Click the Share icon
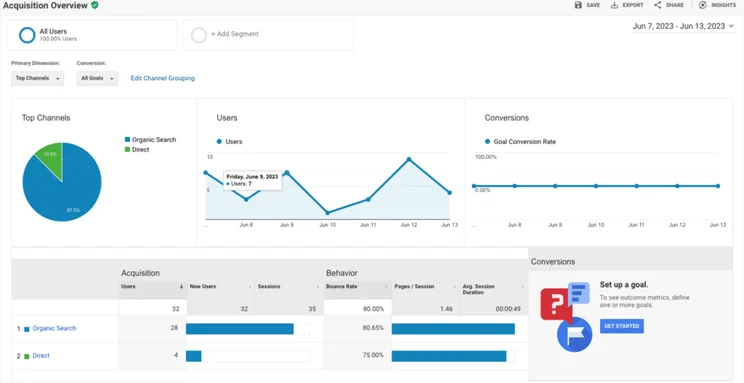Image resolution: width=744 pixels, height=383 pixels. point(658,5)
